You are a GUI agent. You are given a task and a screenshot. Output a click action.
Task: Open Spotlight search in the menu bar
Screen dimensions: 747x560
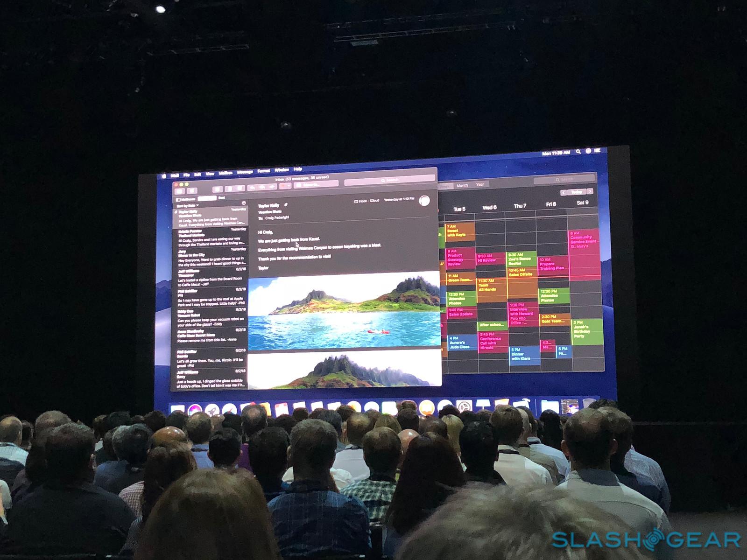(x=578, y=152)
